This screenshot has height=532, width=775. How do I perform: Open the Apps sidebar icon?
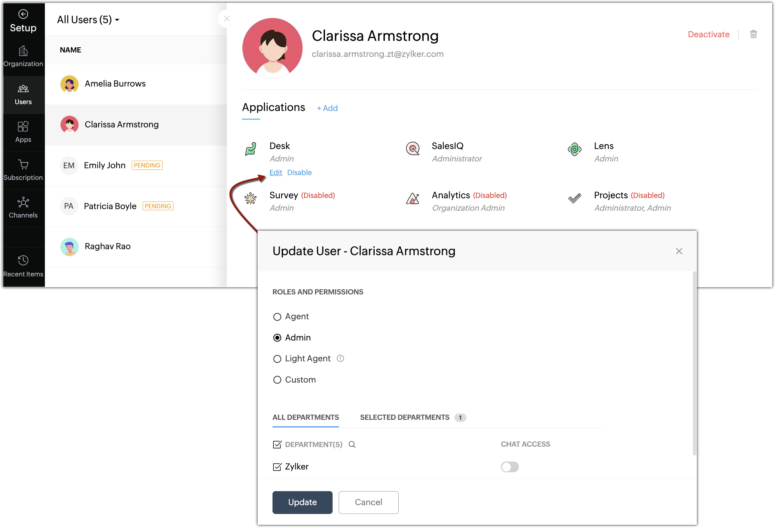tap(23, 127)
